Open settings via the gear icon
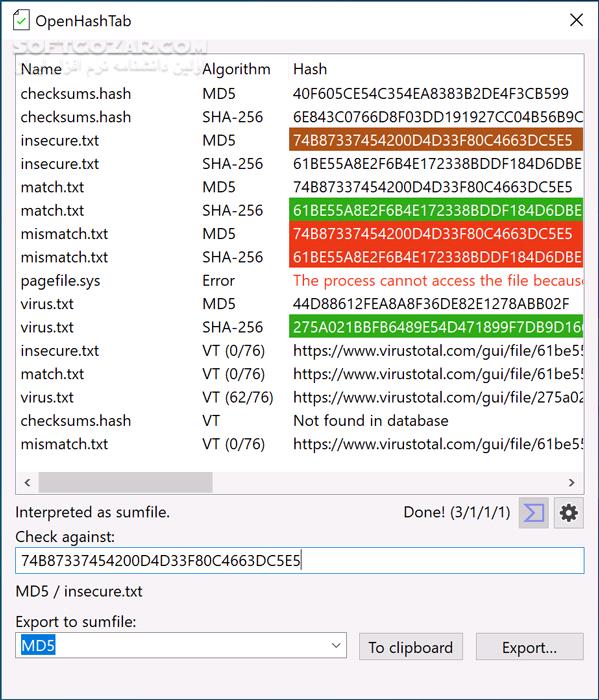This screenshot has width=599, height=700. click(568, 512)
